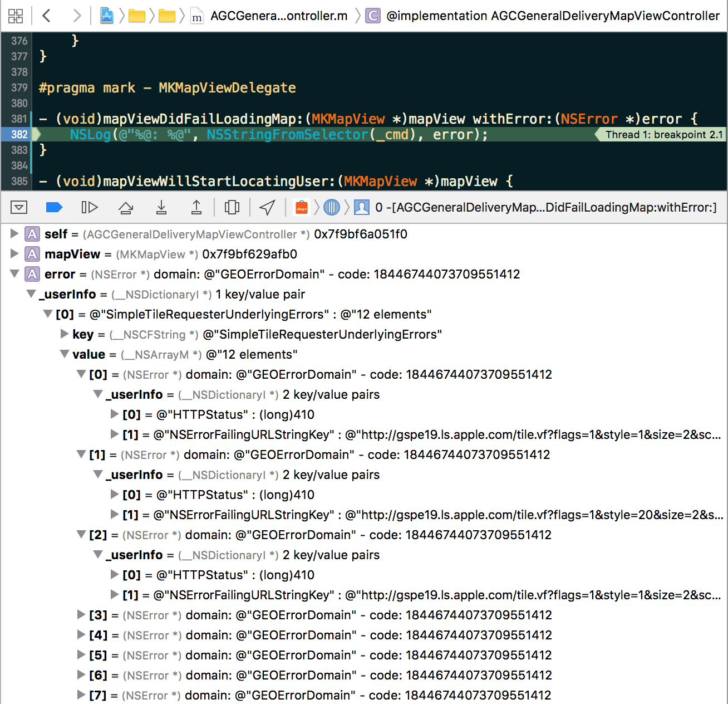Viewport: 728px width, 704px height.
Task: Expand the mapView variable
Action: [x=15, y=254]
